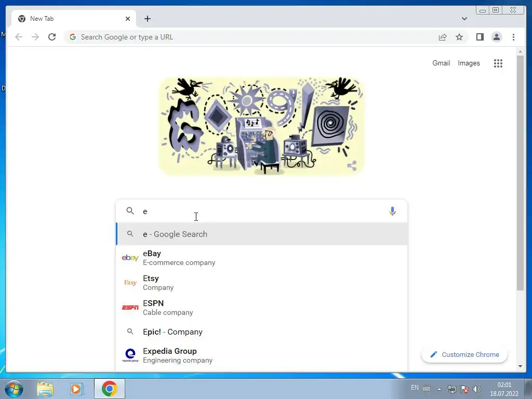Image resolution: width=532 pixels, height=399 pixels.
Task: Select the eBay suggestion
Action: pyautogui.click(x=262, y=258)
